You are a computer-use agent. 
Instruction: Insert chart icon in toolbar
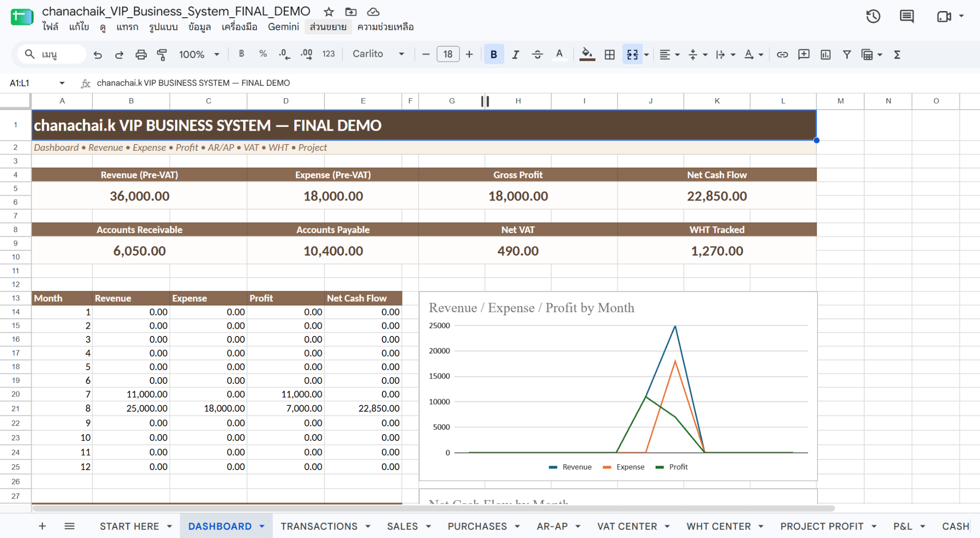point(825,55)
